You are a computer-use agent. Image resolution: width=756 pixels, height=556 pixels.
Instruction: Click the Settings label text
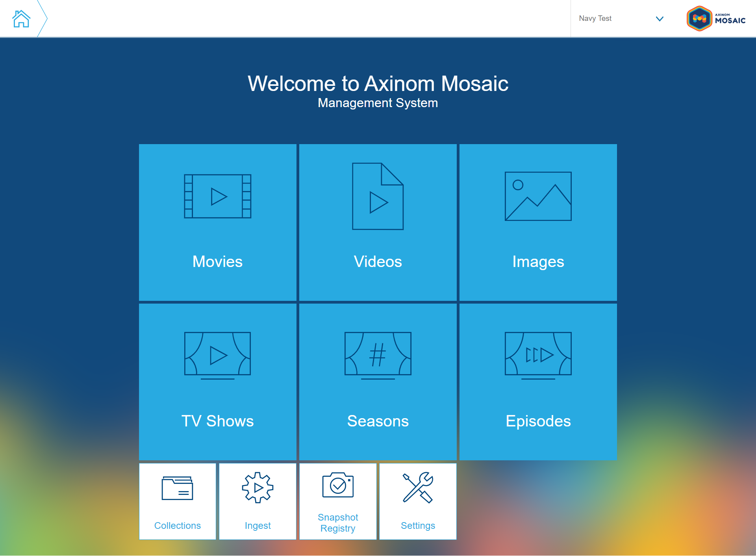click(x=418, y=526)
